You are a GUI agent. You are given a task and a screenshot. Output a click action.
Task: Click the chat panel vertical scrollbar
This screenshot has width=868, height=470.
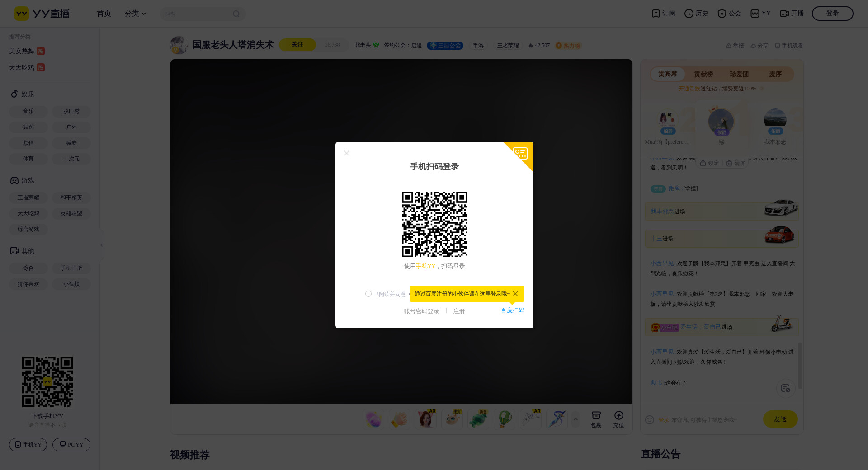pos(800,365)
